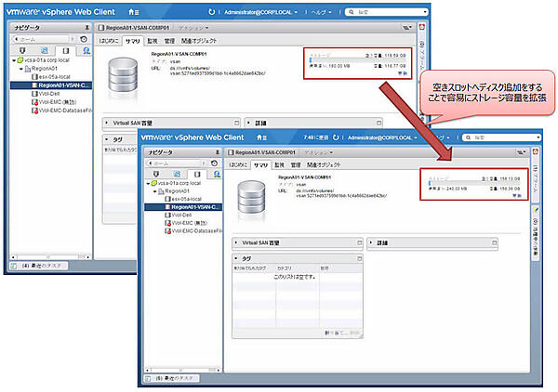
Task: Open サマリ tab in front window
Action: pos(260,165)
